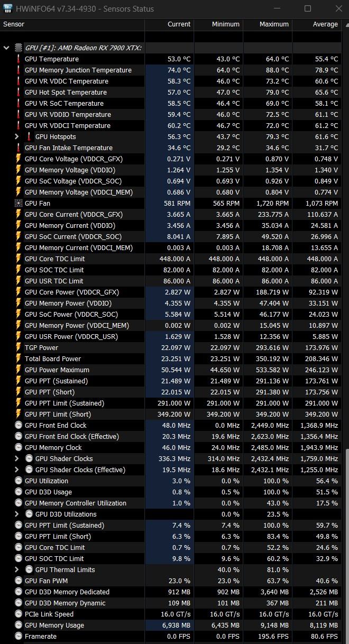The width and height of the screenshot is (349, 644).
Task: Click the GPU D3D Memory Dedicated icon
Action: 19,592
